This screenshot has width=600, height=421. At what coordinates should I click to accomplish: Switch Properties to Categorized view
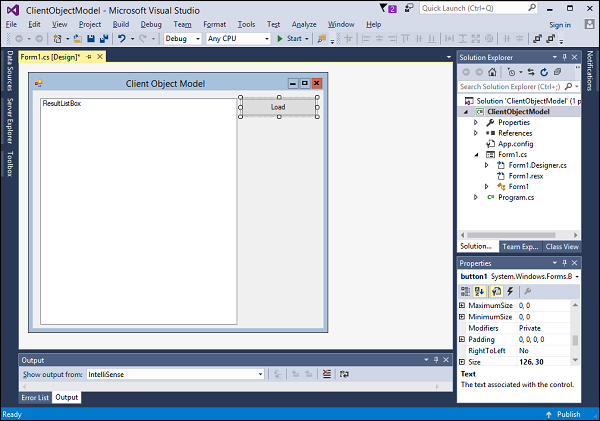click(465, 290)
